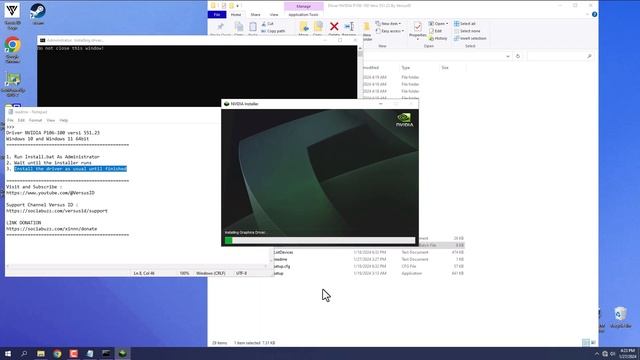Click Invert selection in Explorer ribbon
This screenshot has height=360, width=640.
tap(470, 38)
